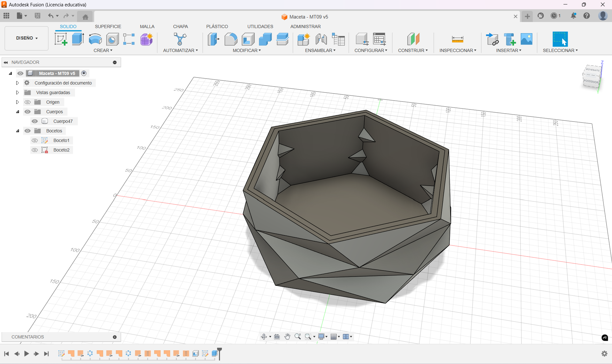Viewport: 612px width, 364px height.
Task: Go to the Home tab icon
Action: 85,17
